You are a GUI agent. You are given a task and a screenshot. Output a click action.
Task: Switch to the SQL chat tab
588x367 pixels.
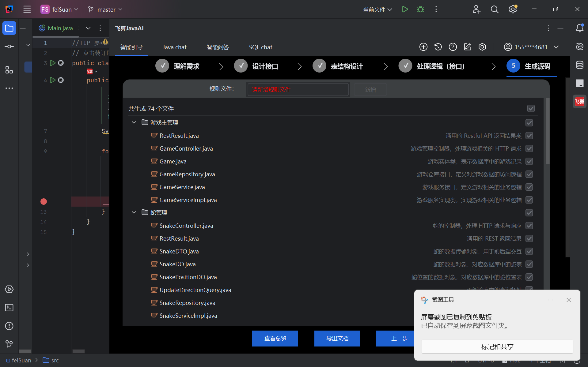click(x=261, y=47)
